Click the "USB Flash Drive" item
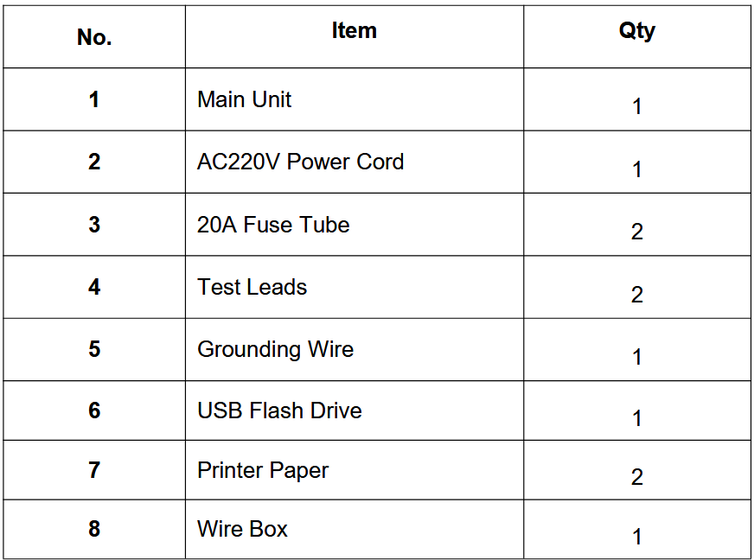The height and width of the screenshot is (560, 754). tap(279, 410)
